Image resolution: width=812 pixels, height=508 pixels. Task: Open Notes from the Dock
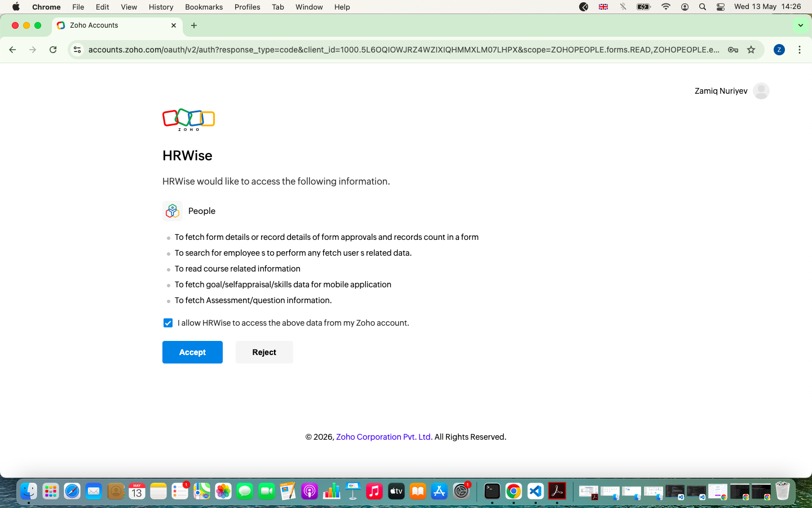click(158, 491)
